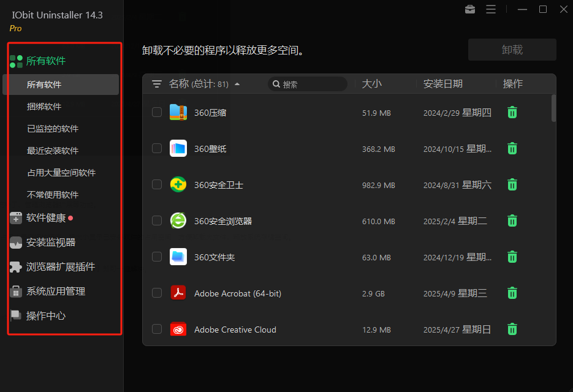Click the 操作中心 flag icon
The width and height of the screenshot is (573, 392).
16,315
